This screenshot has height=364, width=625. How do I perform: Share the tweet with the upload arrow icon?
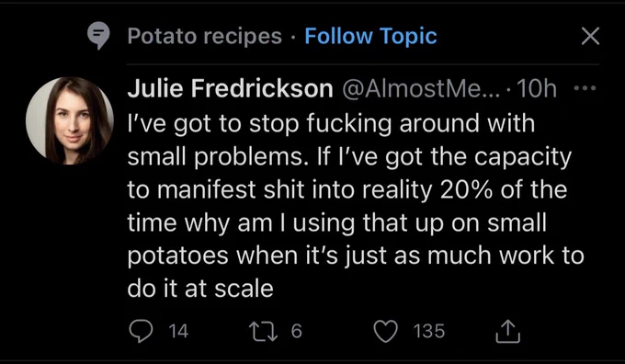pyautogui.click(x=507, y=332)
